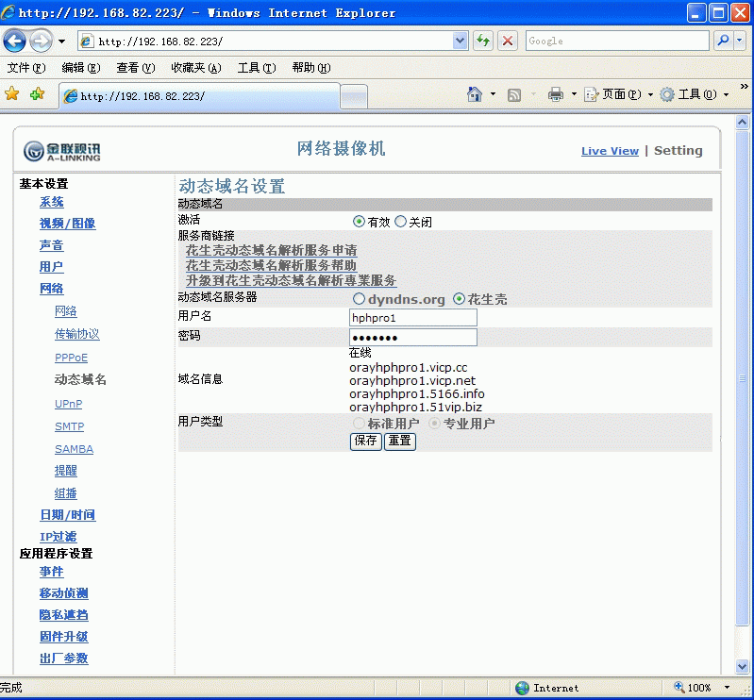Click the Stop loading red X icon
This screenshot has height=700, width=754.
pos(508,41)
